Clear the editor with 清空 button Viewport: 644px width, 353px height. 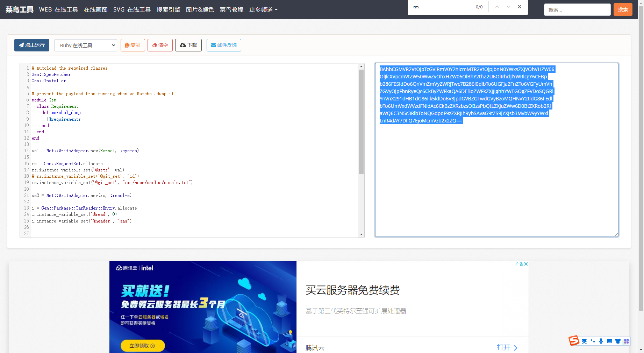click(160, 45)
